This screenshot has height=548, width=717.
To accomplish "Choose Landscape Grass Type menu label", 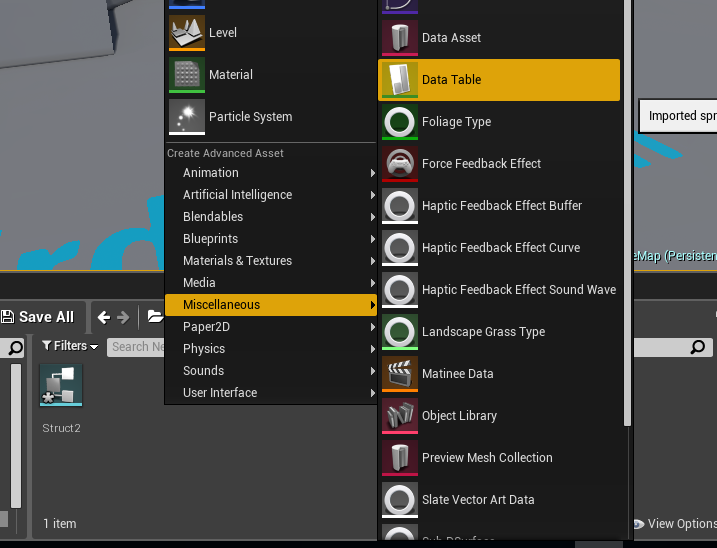I will 483,332.
